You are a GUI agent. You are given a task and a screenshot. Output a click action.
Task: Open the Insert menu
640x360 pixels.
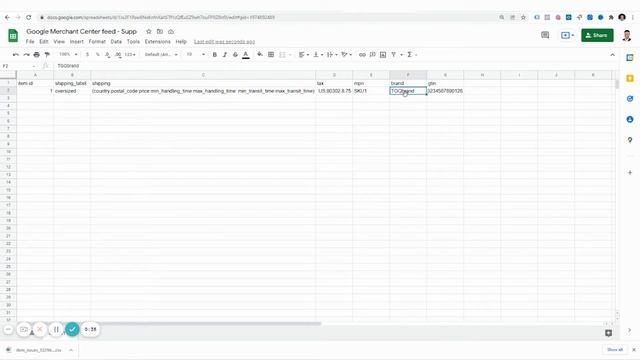tap(76, 42)
